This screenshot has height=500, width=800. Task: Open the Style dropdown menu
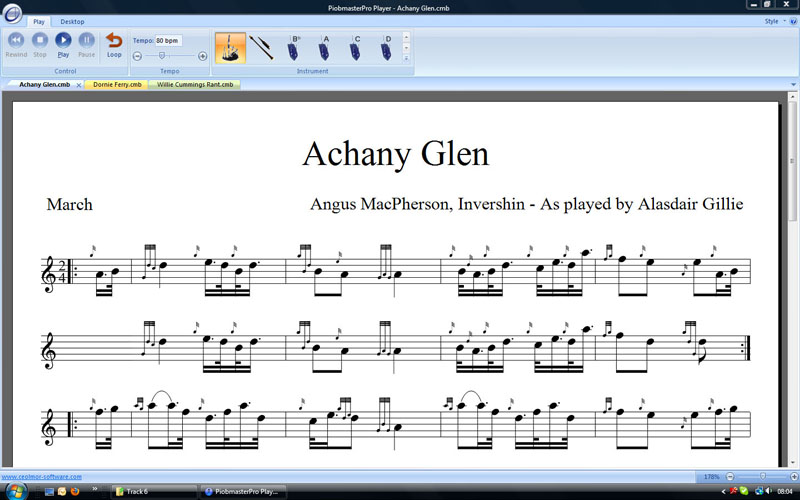(773, 21)
